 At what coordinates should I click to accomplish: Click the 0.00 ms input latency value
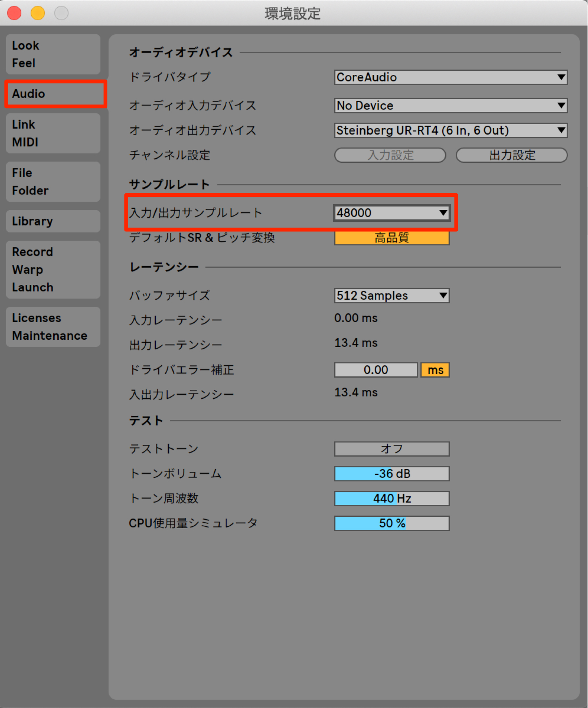click(x=356, y=318)
